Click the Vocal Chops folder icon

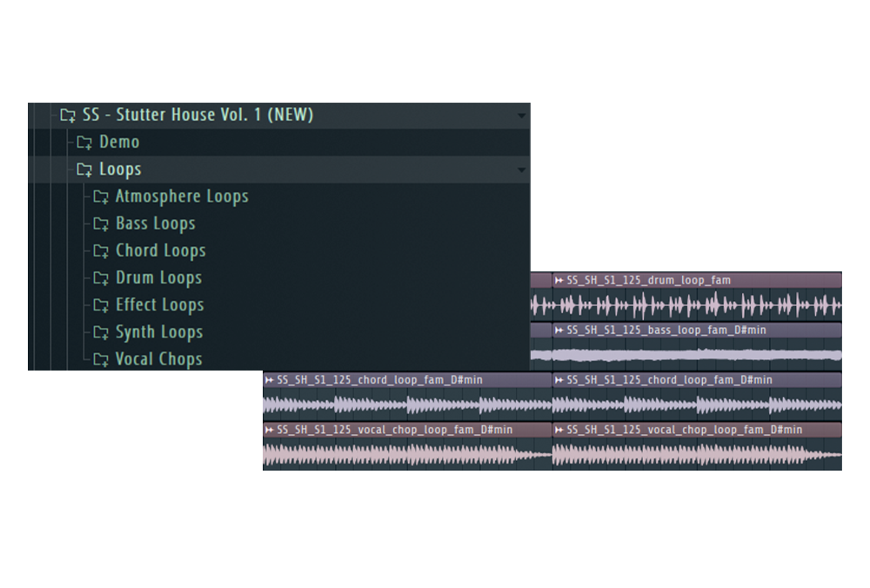pos(101,359)
